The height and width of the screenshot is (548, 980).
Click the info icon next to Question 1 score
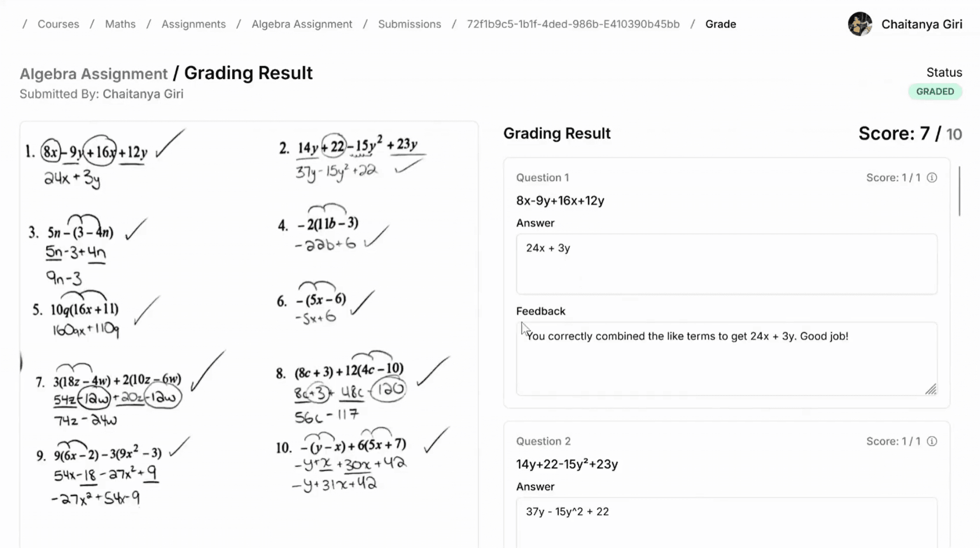(932, 178)
